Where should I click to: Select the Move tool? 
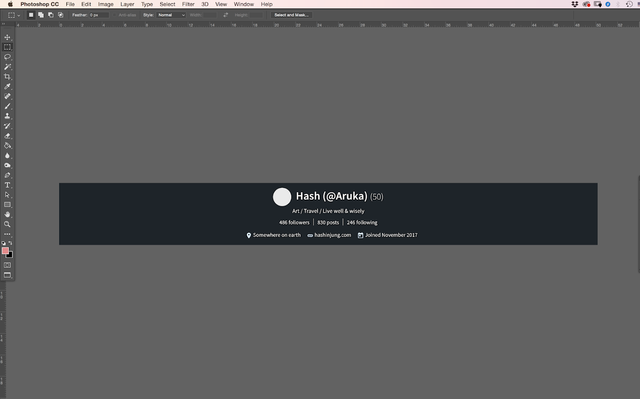tap(7, 38)
